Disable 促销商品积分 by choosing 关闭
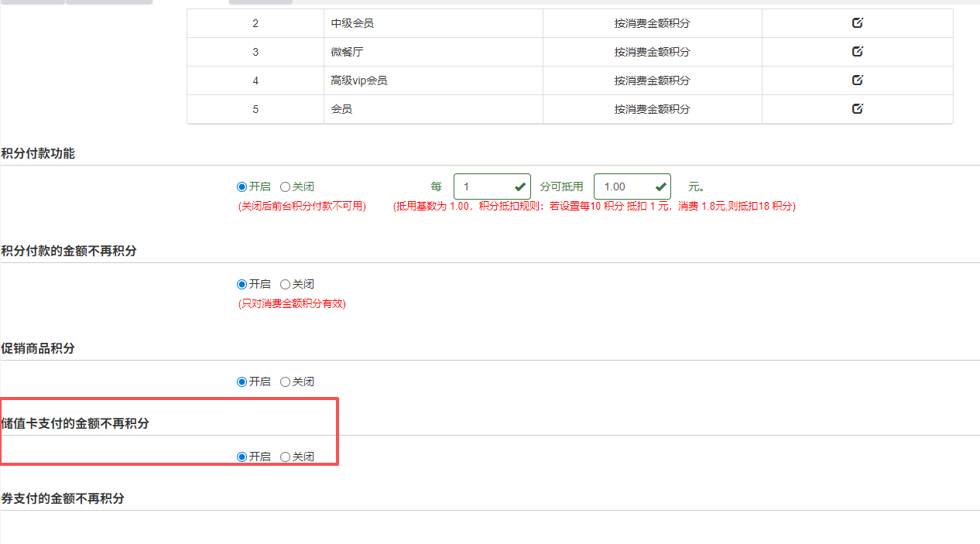Screen dimensions: 980x544 coord(286,382)
